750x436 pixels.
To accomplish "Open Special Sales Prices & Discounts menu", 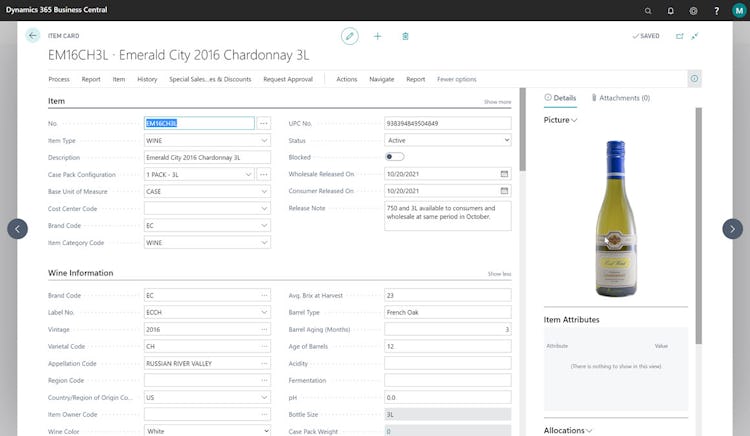I will click(210, 79).
